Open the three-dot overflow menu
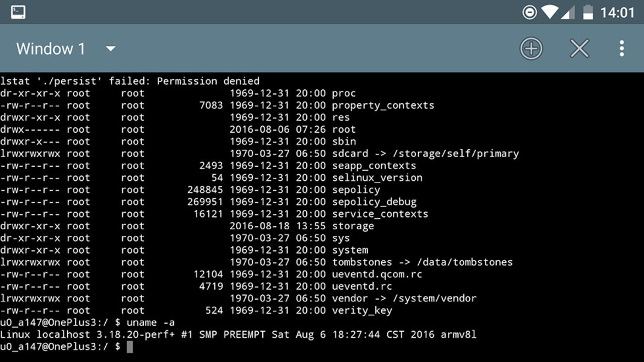 point(622,48)
